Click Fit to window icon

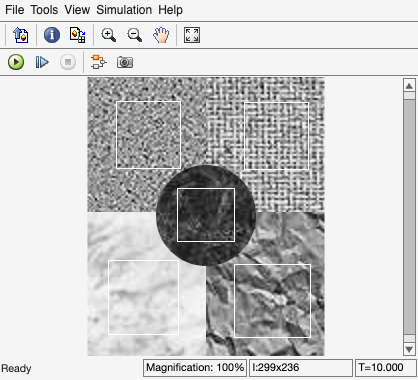(192, 35)
